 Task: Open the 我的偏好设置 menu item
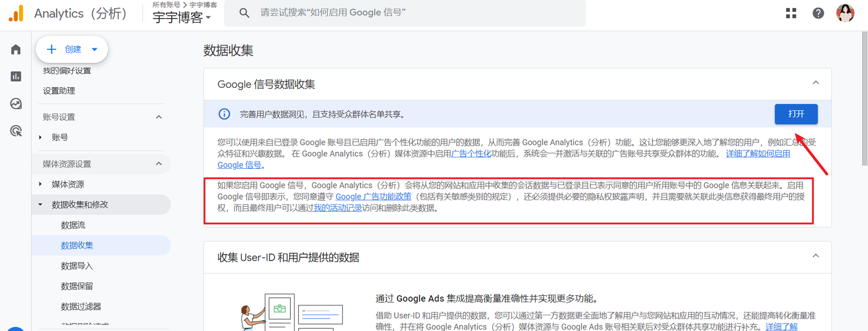point(67,71)
